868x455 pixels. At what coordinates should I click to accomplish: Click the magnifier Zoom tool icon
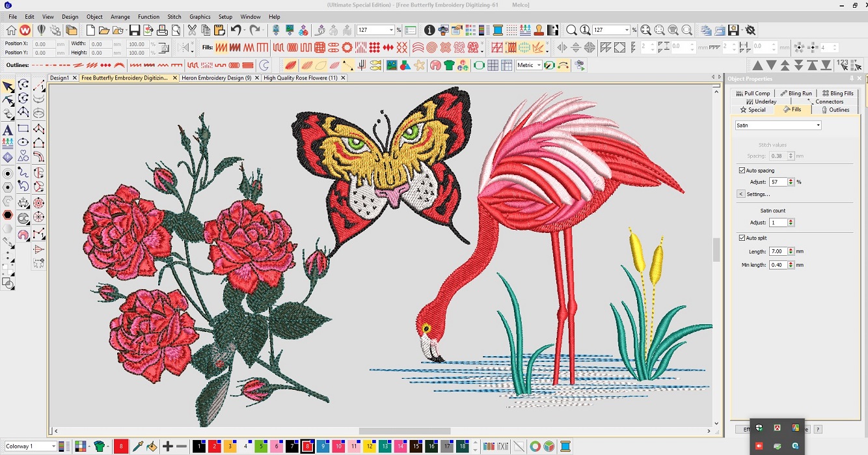pos(571,31)
